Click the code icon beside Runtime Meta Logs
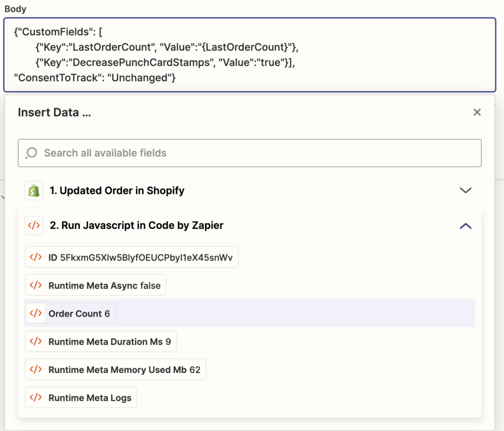Image resolution: width=504 pixels, height=431 pixels. [x=35, y=397]
